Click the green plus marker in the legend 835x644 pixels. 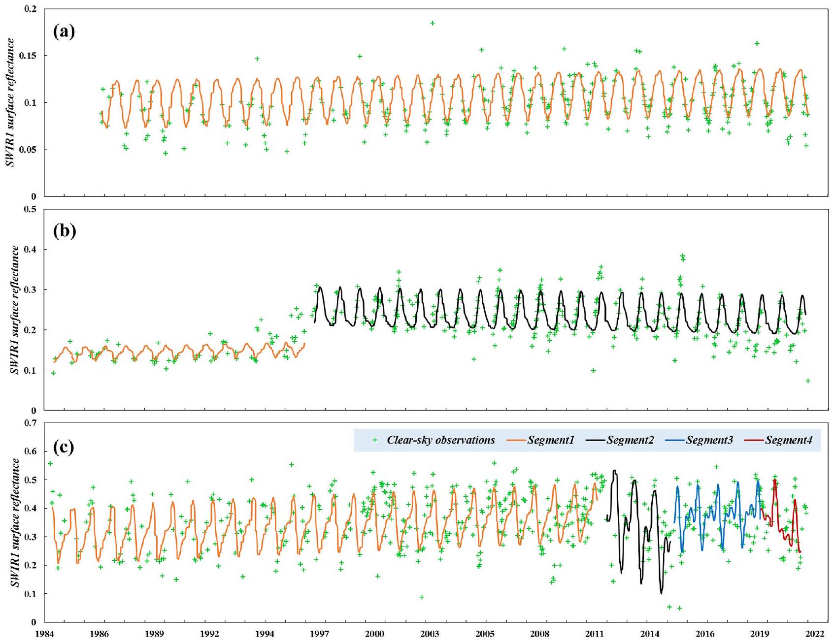tap(375, 440)
